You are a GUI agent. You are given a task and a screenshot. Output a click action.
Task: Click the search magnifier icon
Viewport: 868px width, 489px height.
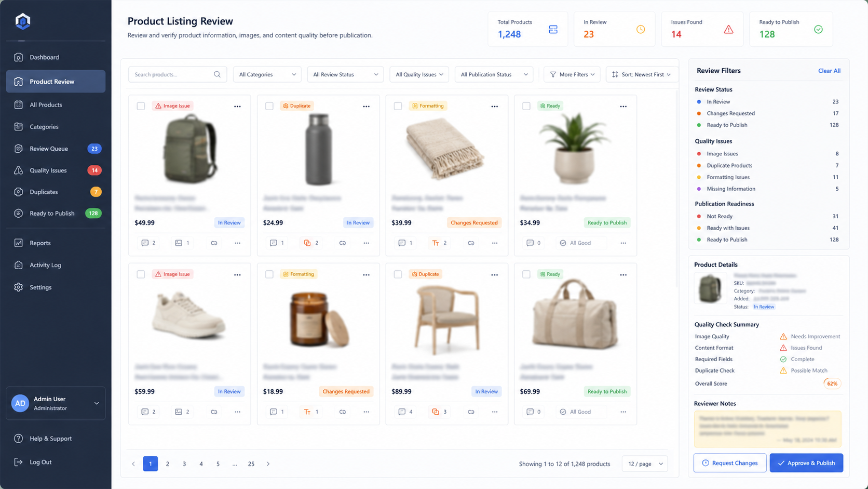click(217, 74)
